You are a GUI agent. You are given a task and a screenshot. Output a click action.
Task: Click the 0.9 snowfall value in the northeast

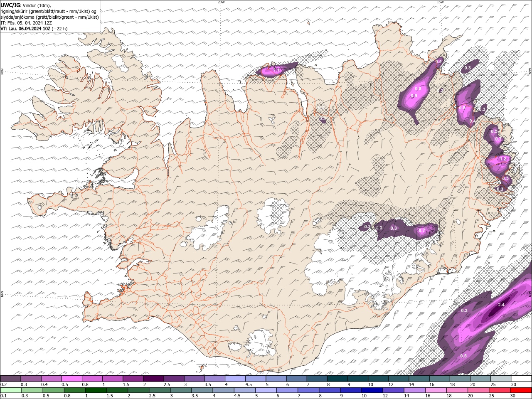(414, 96)
